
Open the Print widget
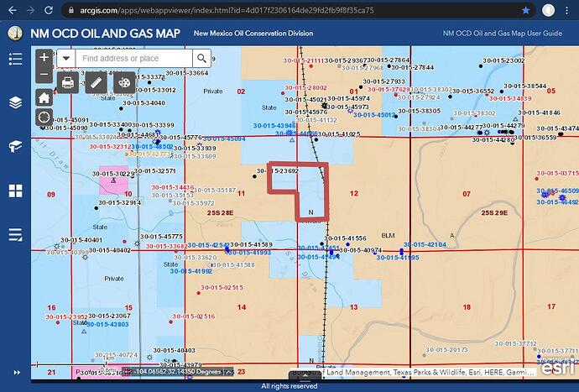coord(68,82)
